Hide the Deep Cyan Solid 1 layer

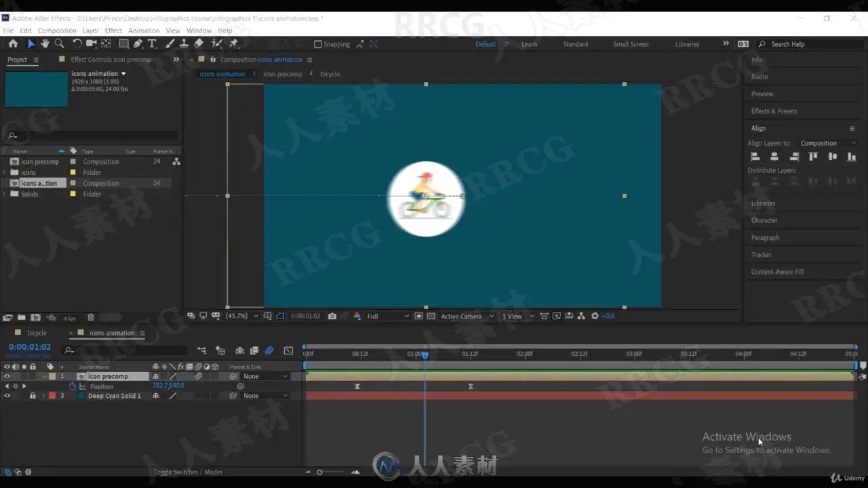pyautogui.click(x=7, y=396)
